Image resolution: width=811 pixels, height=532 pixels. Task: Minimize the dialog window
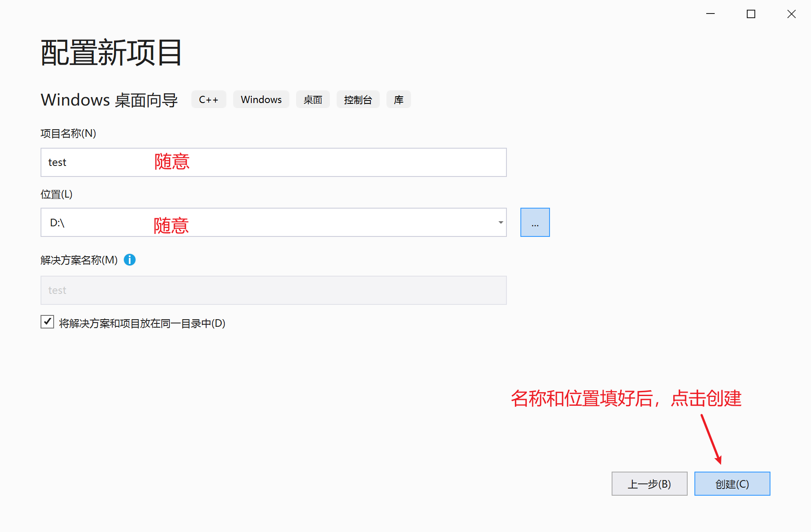click(710, 14)
